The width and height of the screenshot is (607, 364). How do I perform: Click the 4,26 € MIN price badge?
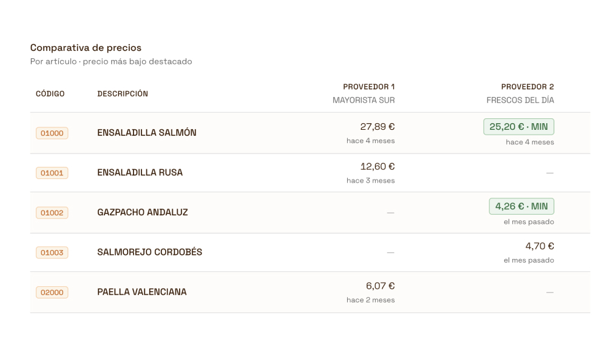point(521,206)
